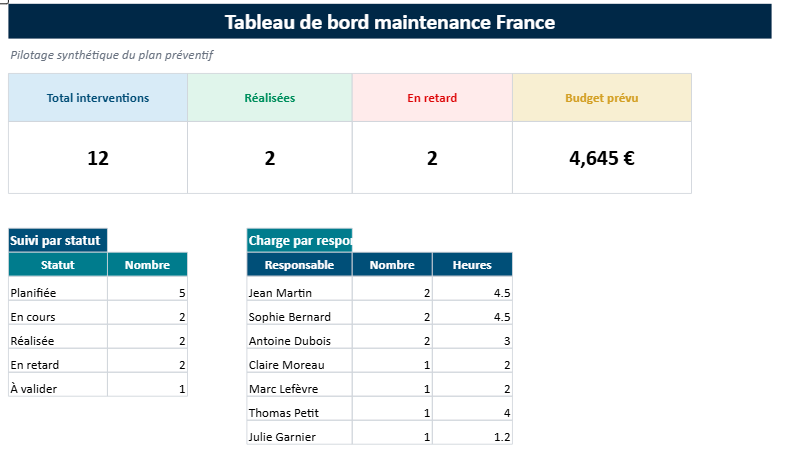Image resolution: width=786 pixels, height=457 pixels.
Task: Select the green Réalisées card header
Action: pyautogui.click(x=270, y=98)
